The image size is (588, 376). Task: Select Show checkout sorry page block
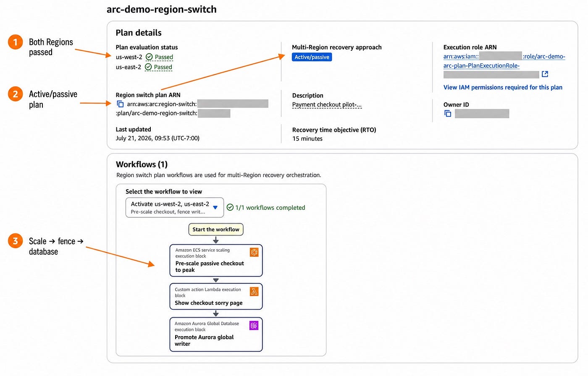(216, 297)
